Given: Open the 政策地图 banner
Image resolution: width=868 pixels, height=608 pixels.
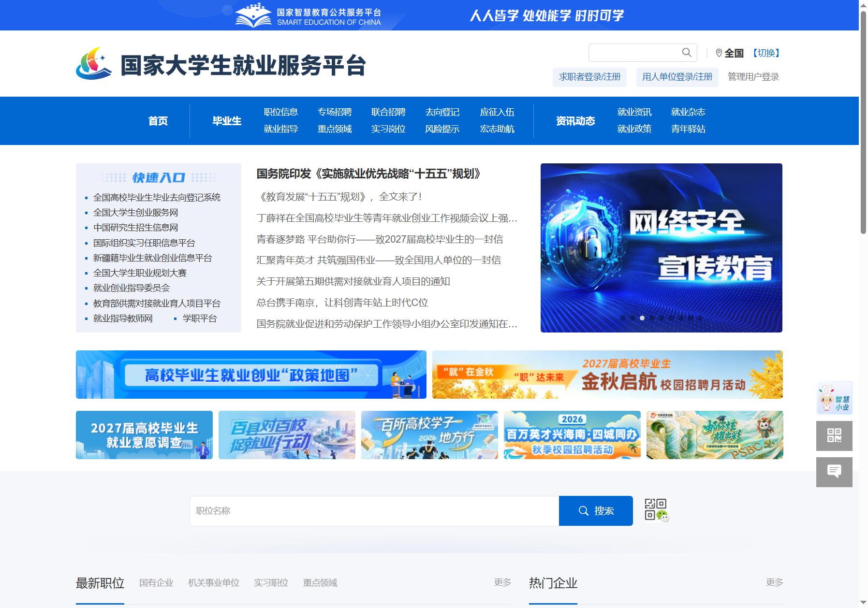Looking at the screenshot, I should [x=251, y=375].
